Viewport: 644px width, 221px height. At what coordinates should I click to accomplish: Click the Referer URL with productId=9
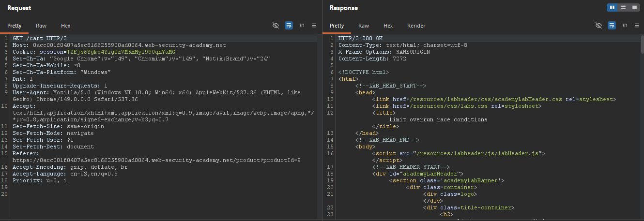[156, 160]
